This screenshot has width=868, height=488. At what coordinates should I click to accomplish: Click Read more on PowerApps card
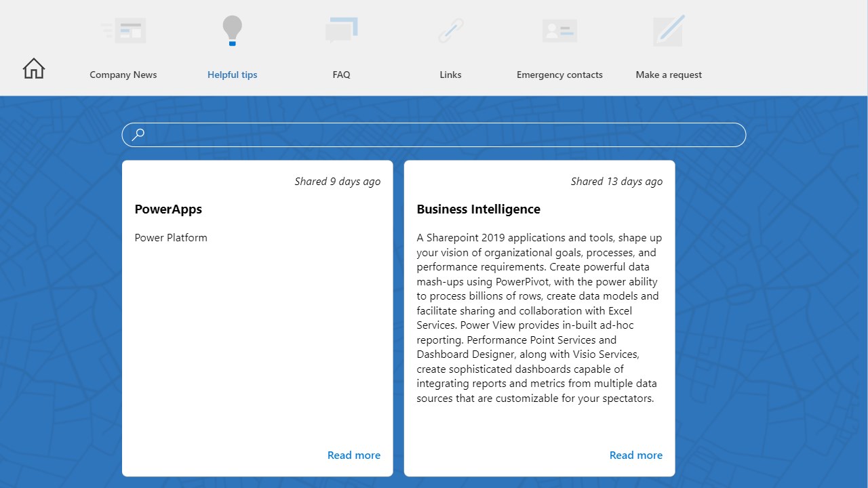point(354,455)
